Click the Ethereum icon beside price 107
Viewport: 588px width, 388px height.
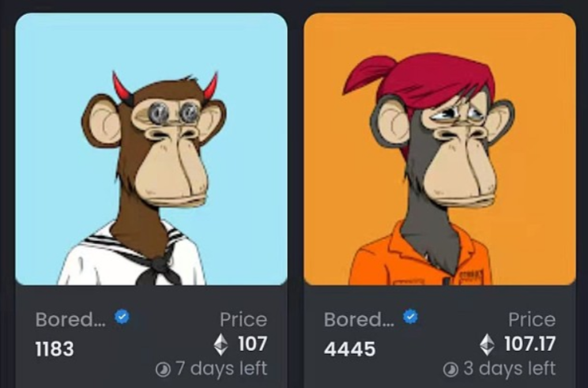(220, 345)
